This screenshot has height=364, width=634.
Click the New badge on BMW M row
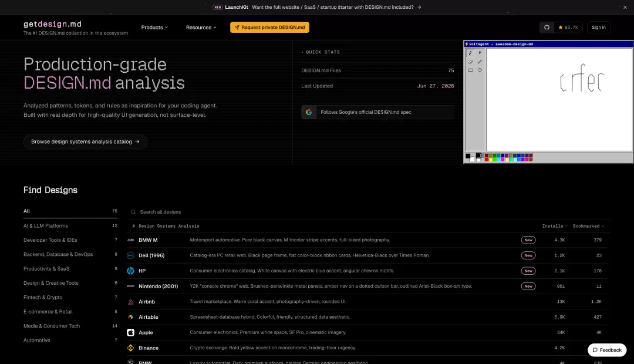528,240
